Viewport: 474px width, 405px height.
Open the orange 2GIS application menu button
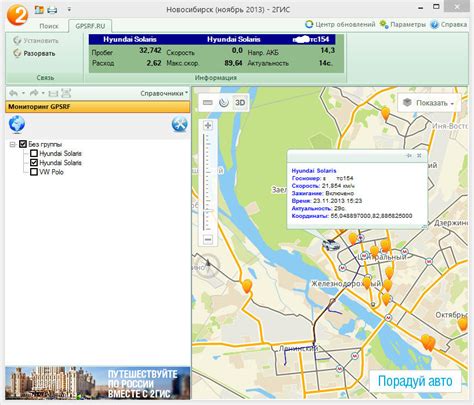pos(17,14)
